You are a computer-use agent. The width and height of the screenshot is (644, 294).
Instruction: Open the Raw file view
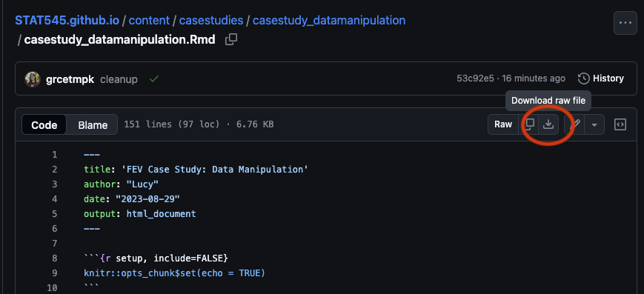click(x=503, y=124)
